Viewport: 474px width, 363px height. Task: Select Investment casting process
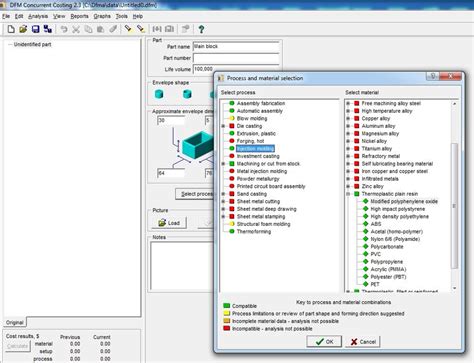258,156
